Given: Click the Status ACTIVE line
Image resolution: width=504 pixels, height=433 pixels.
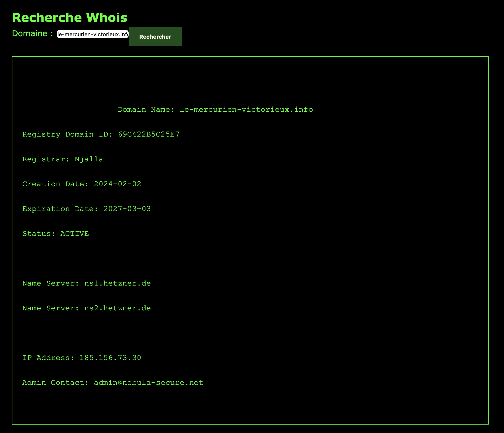Looking at the screenshot, I should (x=56, y=234).
